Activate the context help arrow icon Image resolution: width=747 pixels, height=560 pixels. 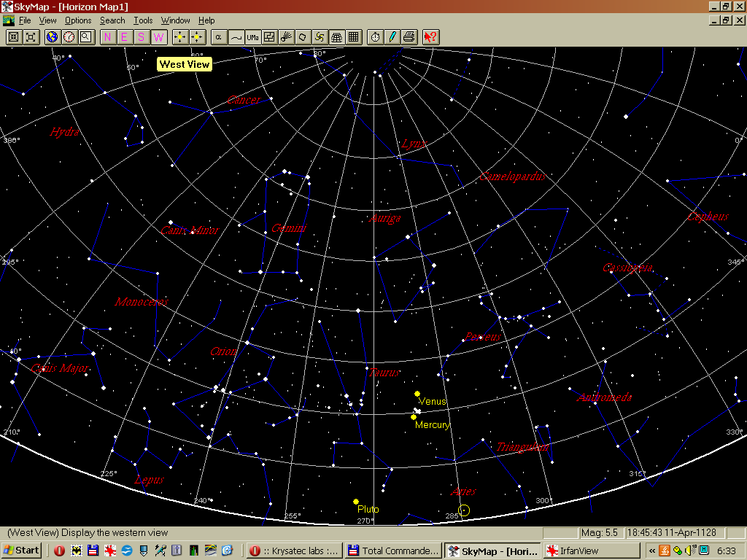tap(430, 37)
